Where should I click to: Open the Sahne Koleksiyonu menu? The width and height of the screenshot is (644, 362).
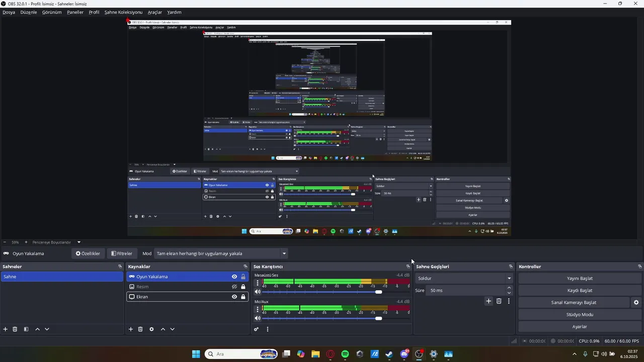pyautogui.click(x=123, y=12)
